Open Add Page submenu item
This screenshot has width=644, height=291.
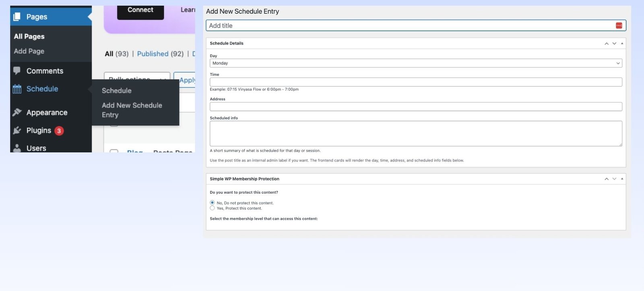pos(29,51)
